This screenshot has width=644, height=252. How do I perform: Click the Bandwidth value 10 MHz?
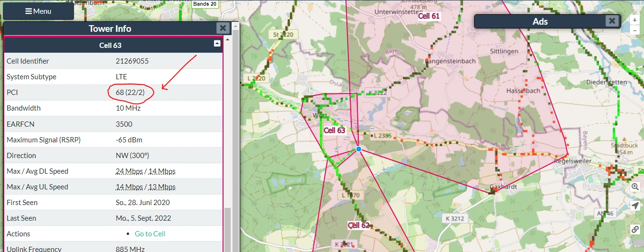[128, 108]
